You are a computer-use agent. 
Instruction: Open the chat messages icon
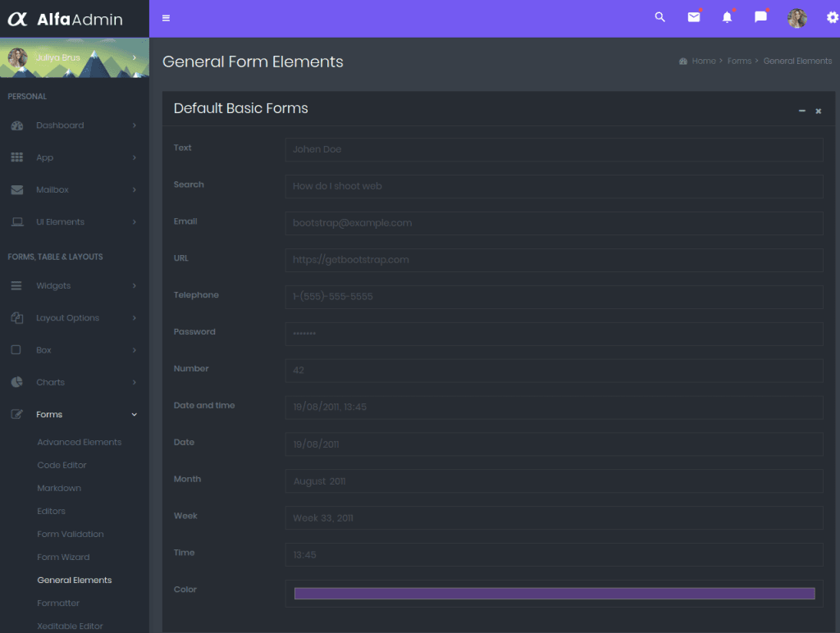pos(760,17)
